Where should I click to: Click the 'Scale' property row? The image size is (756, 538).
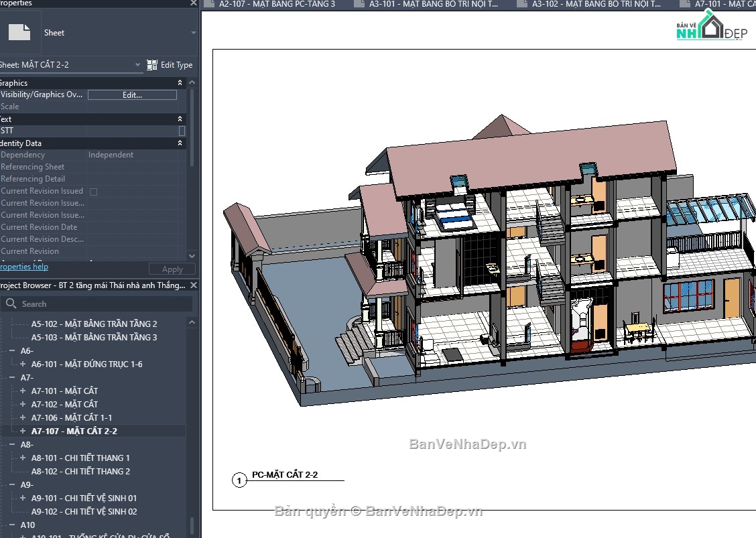pyautogui.click(x=92, y=107)
